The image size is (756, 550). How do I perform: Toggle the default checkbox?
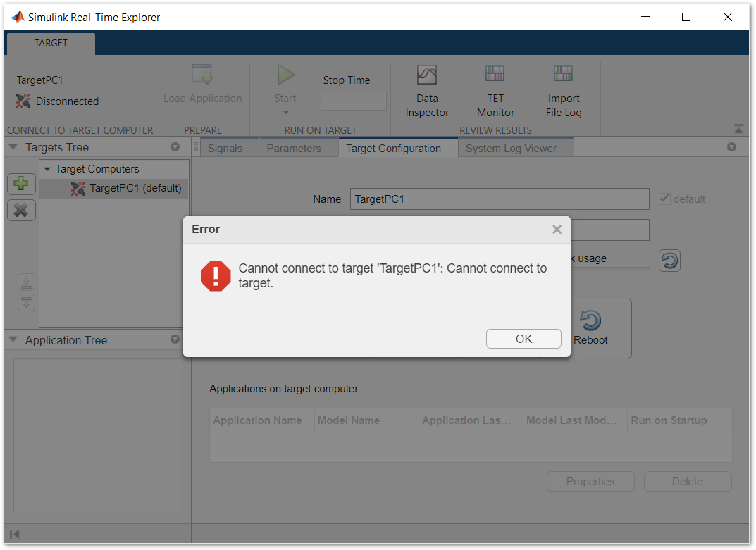click(664, 199)
